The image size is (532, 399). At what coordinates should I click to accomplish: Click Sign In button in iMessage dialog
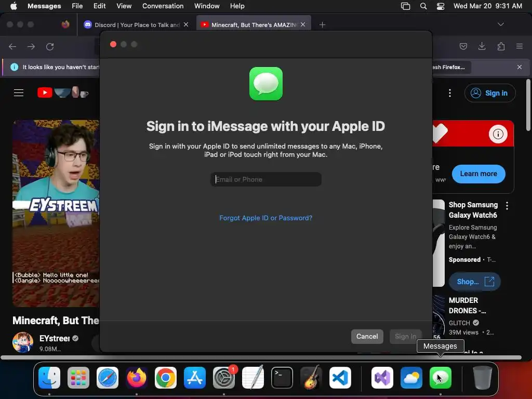(x=405, y=336)
